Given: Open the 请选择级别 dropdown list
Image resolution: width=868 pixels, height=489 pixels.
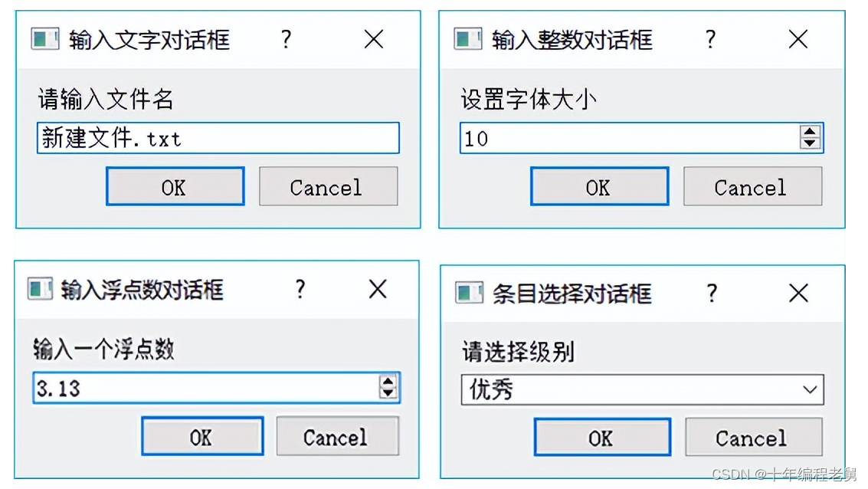Looking at the screenshot, I should pyautogui.click(x=810, y=390).
